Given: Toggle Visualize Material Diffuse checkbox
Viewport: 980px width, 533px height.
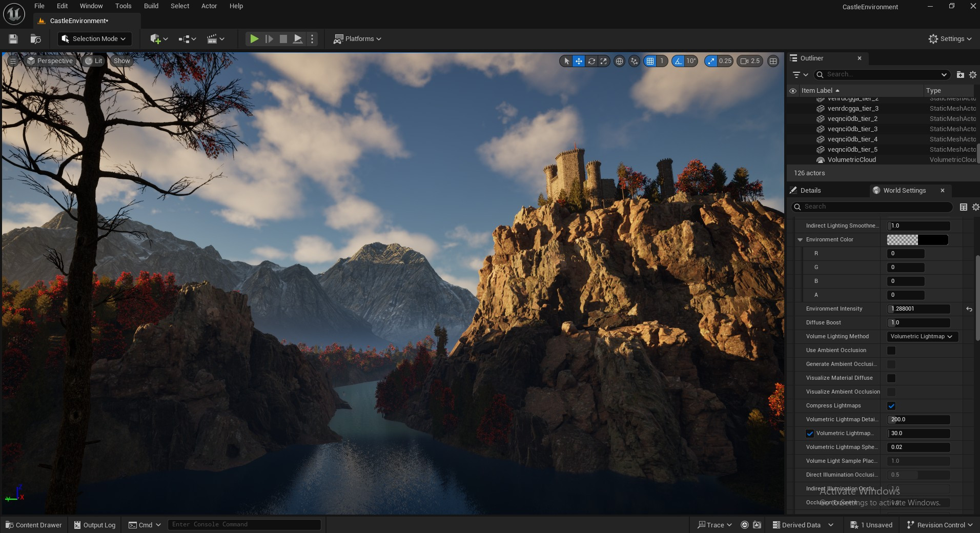Looking at the screenshot, I should pyautogui.click(x=891, y=378).
